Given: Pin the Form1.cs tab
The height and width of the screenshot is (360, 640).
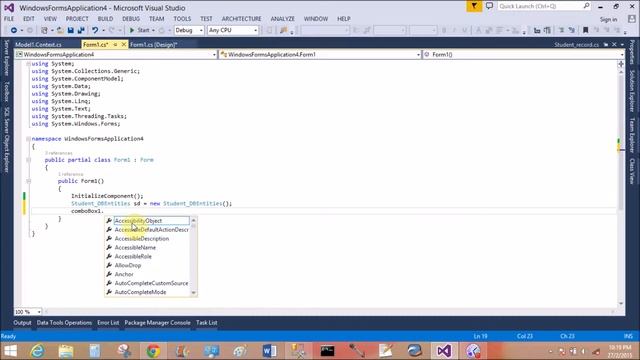Looking at the screenshot, I should 116,44.
